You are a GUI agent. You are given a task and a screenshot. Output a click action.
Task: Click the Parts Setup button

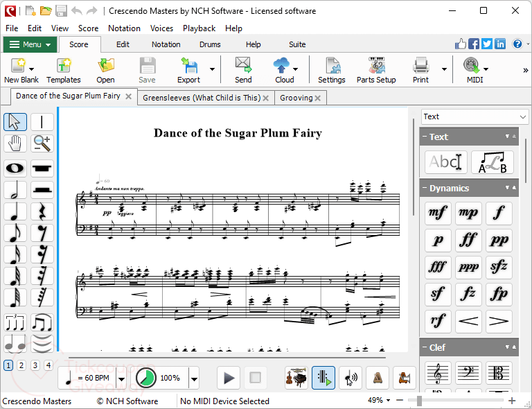[376, 71]
